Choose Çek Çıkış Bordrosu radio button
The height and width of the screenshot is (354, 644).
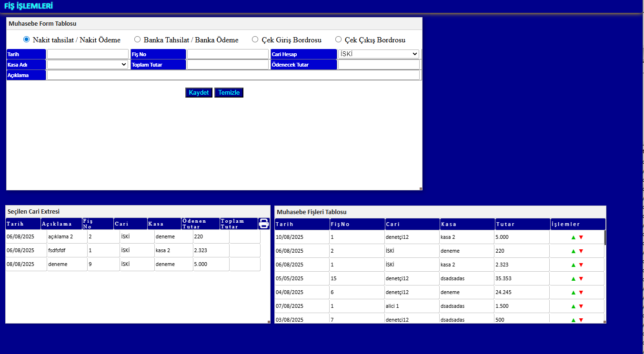(x=339, y=39)
